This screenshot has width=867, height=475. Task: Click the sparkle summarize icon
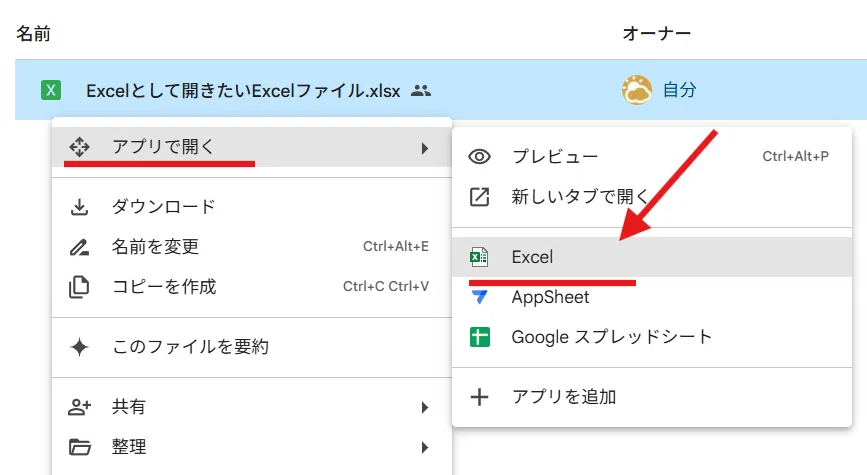[x=79, y=347]
